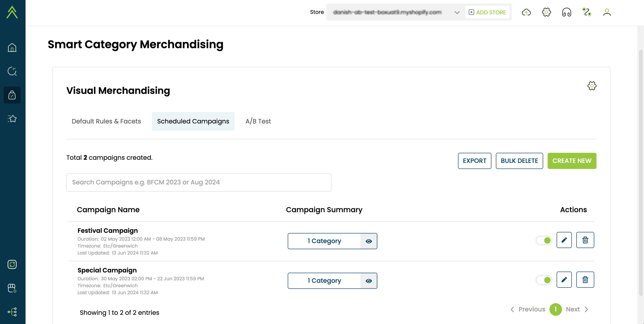
Task: Disable the Festival Campaign toggle
Action: click(x=544, y=240)
